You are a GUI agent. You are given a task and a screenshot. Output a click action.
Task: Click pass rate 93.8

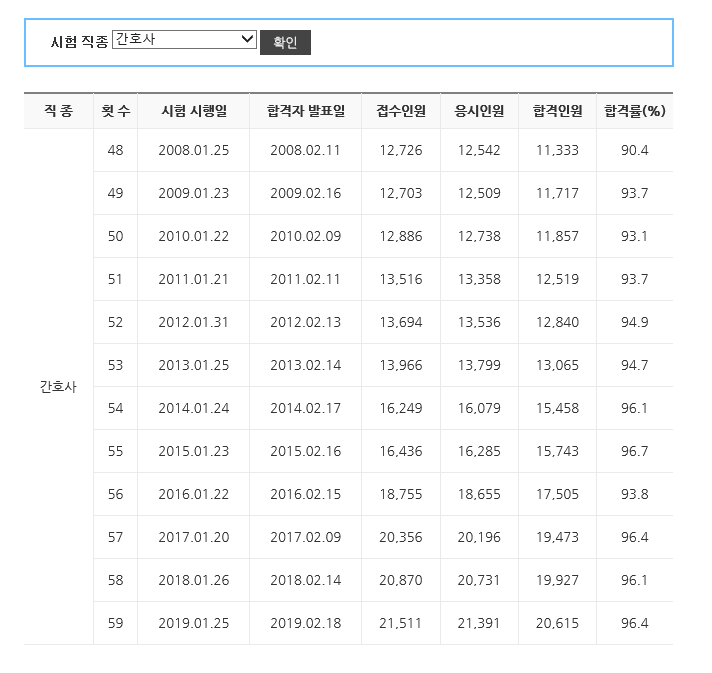point(635,495)
